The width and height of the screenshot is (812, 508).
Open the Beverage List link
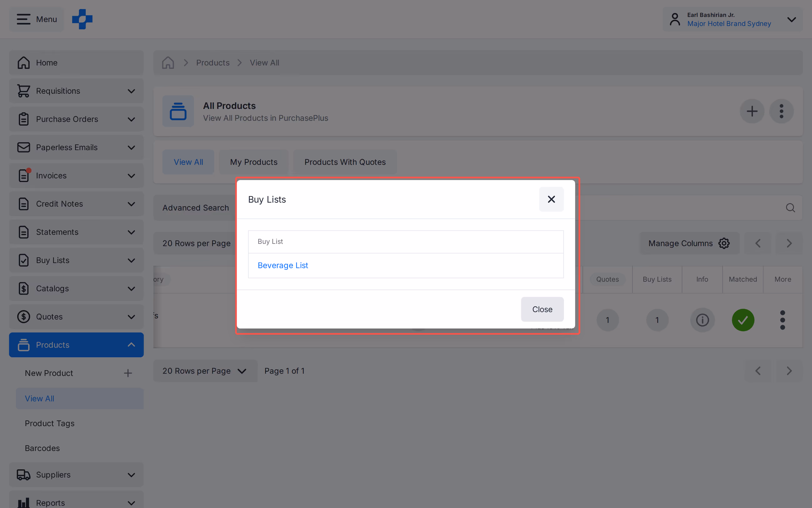point(283,265)
